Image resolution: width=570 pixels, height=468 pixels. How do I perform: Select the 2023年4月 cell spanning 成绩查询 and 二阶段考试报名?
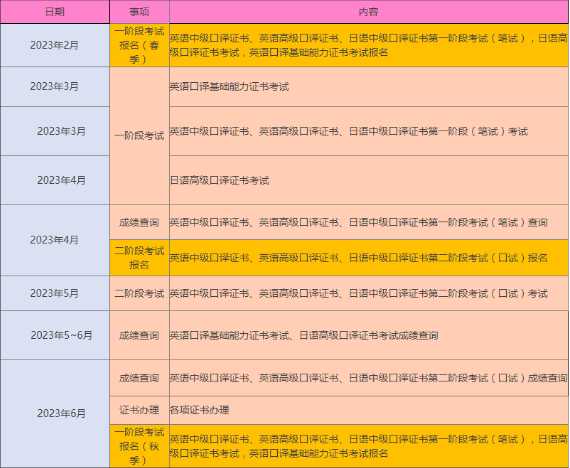point(55,240)
